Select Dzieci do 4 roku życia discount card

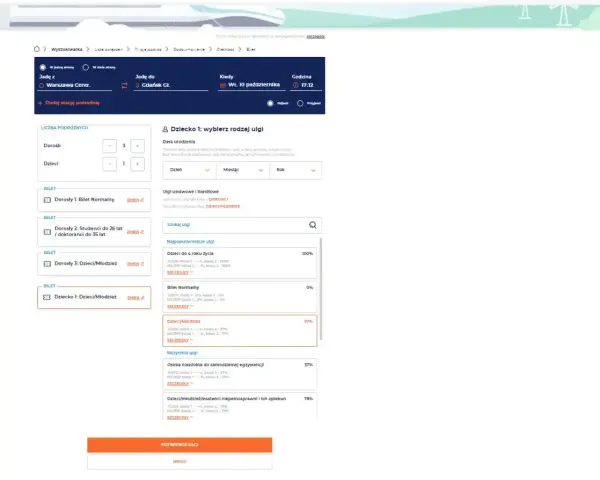(240, 263)
